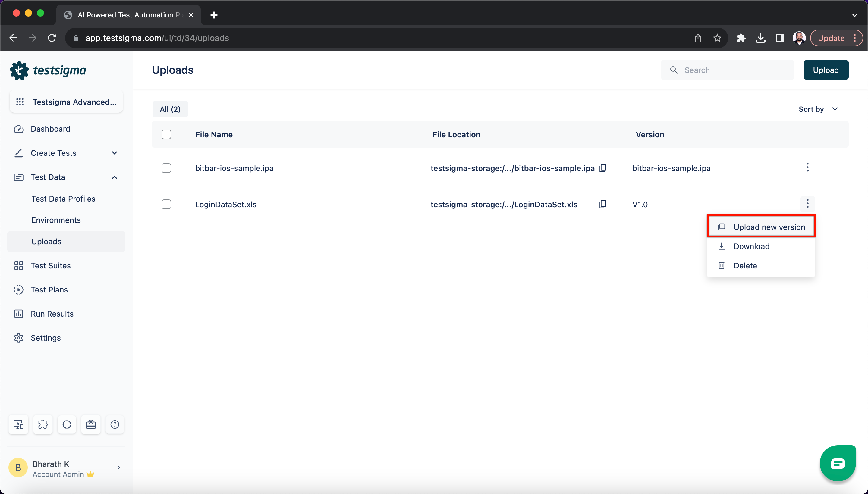868x494 pixels.
Task: Tick the checkbox for bitbar-ios-sample.ipa
Action: point(166,168)
